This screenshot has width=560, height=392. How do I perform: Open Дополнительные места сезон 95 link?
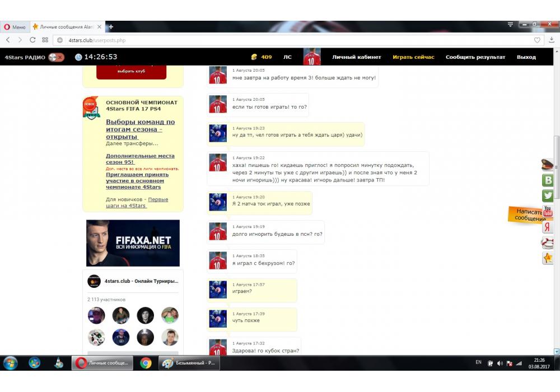140,159
